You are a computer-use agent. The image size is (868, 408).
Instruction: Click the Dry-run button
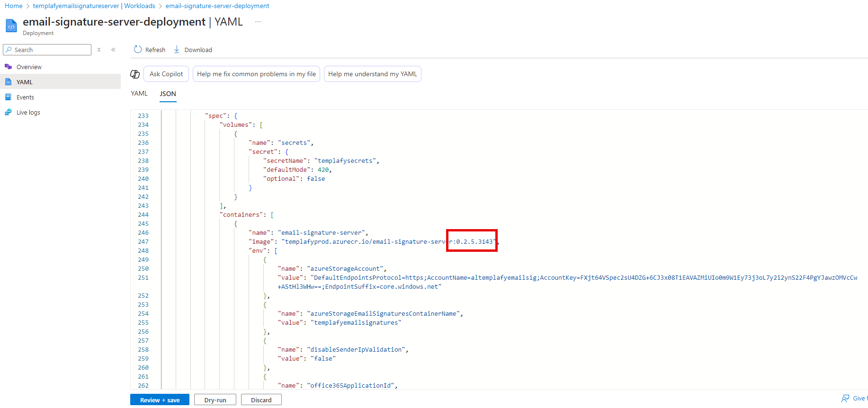(x=215, y=400)
